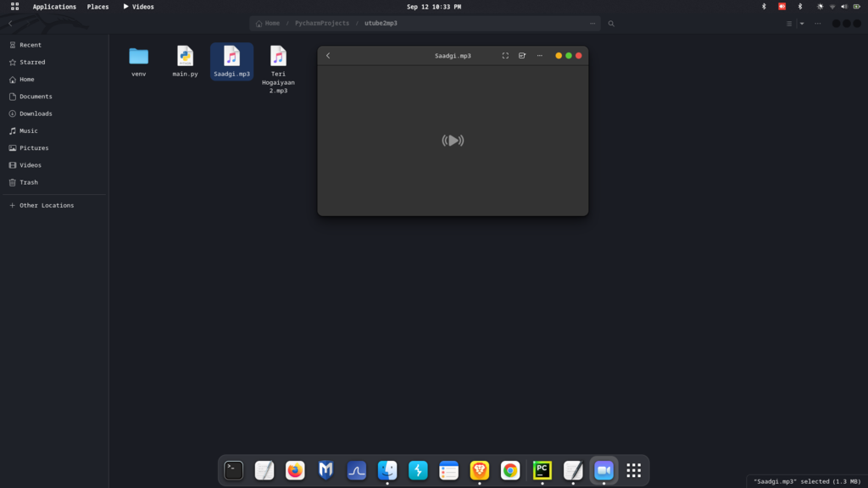This screenshot has width=868, height=488.
Task: Open the Places menu
Action: point(97,7)
